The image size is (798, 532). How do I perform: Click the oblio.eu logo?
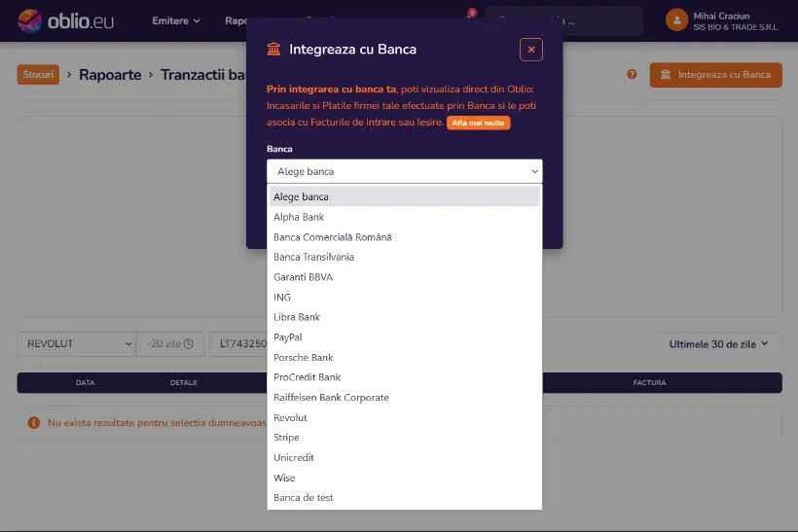[65, 20]
